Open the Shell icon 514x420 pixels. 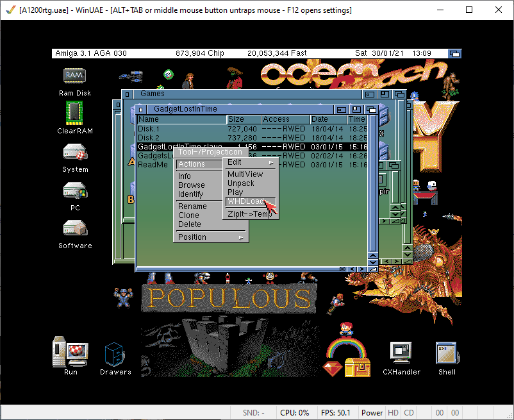447,353
